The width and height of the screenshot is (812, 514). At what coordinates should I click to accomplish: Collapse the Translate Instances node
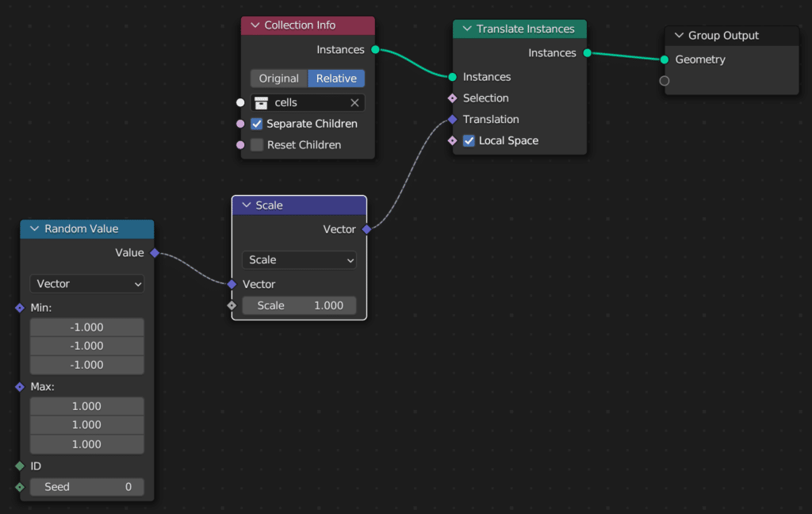coord(466,29)
